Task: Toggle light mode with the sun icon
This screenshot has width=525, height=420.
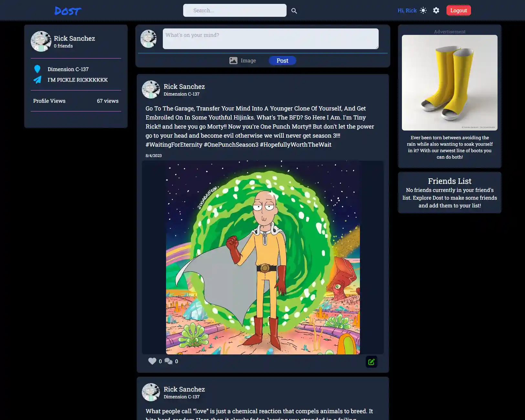Action: 423,10
